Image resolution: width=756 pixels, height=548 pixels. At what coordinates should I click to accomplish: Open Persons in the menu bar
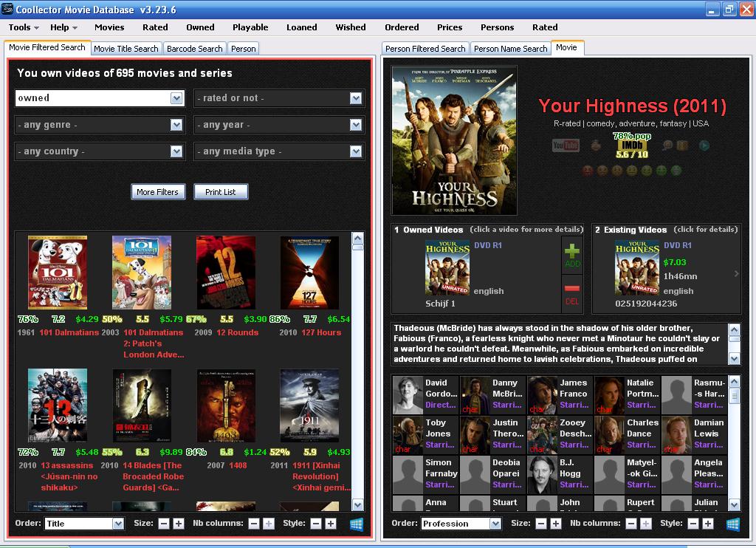[x=497, y=27]
